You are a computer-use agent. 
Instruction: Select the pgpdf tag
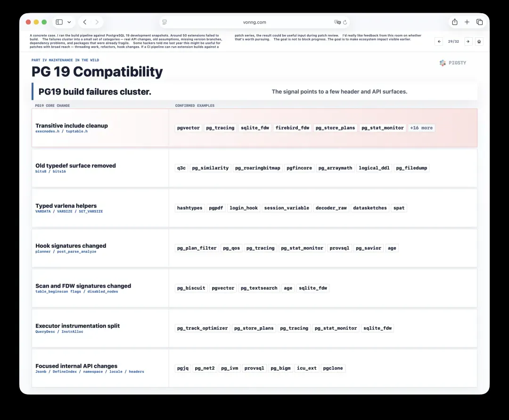coord(216,208)
